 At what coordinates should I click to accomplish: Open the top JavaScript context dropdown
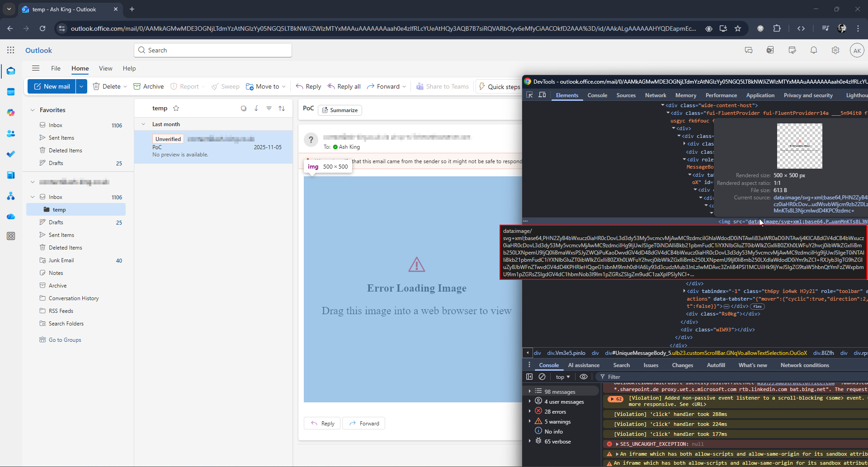pos(563,377)
